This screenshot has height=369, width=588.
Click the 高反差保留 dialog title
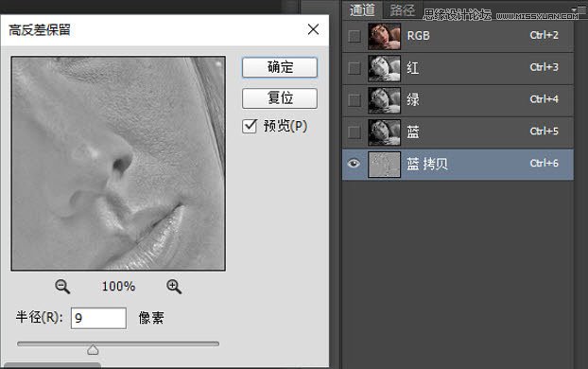click(40, 30)
